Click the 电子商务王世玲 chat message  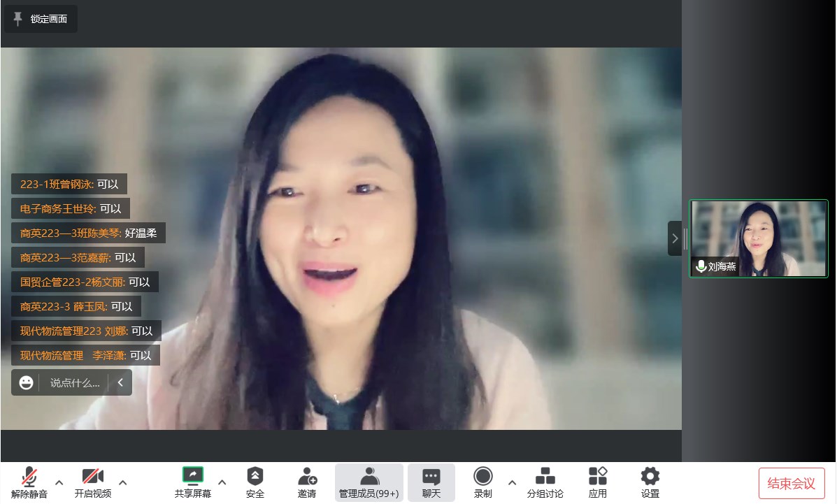point(71,209)
